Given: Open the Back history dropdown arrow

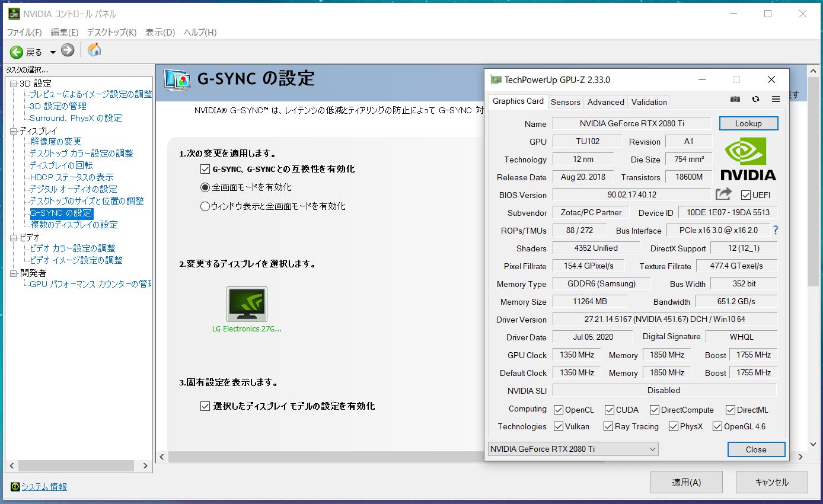Looking at the screenshot, I should coord(52,52).
